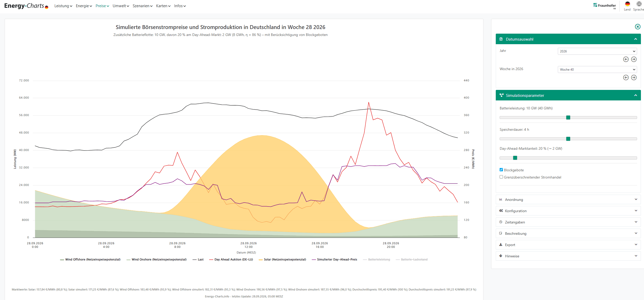Image resolution: width=644 pixels, height=300 pixels.
Task: Click the Konfiguration gears icon
Action: [x=501, y=211]
